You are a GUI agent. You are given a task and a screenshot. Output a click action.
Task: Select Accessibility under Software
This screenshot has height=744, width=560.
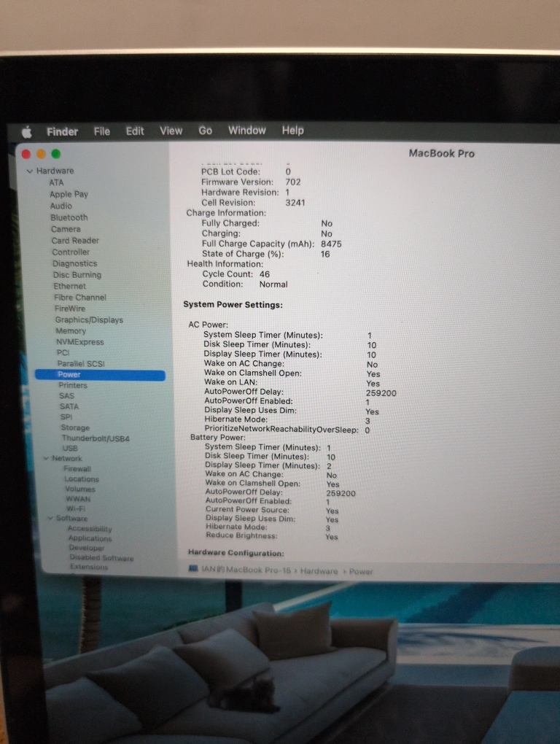pyautogui.click(x=90, y=529)
